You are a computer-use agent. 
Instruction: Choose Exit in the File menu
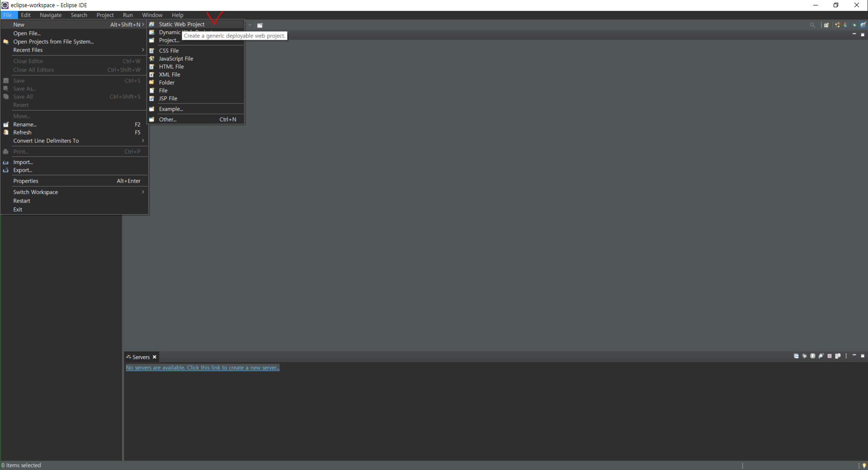click(x=74, y=210)
